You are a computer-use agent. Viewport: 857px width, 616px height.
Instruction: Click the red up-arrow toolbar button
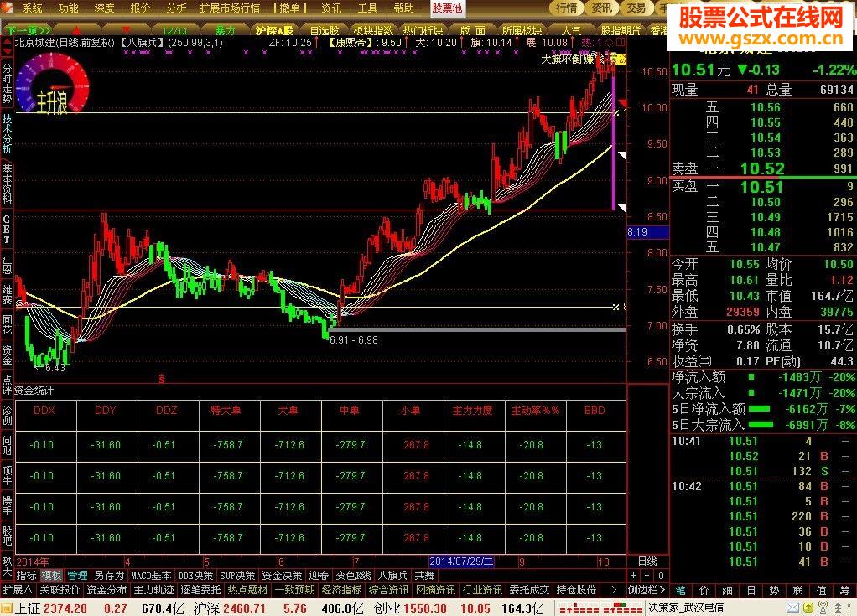click(x=76, y=29)
